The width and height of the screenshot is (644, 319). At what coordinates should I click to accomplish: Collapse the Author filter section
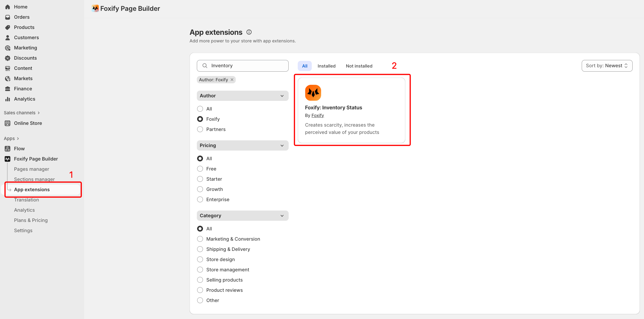(x=243, y=96)
